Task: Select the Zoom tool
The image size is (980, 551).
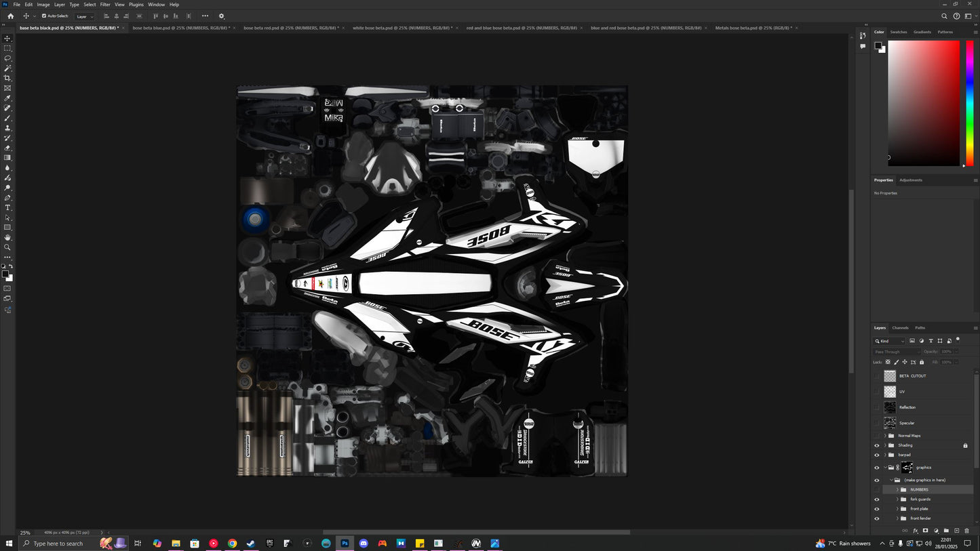Action: coord(7,247)
